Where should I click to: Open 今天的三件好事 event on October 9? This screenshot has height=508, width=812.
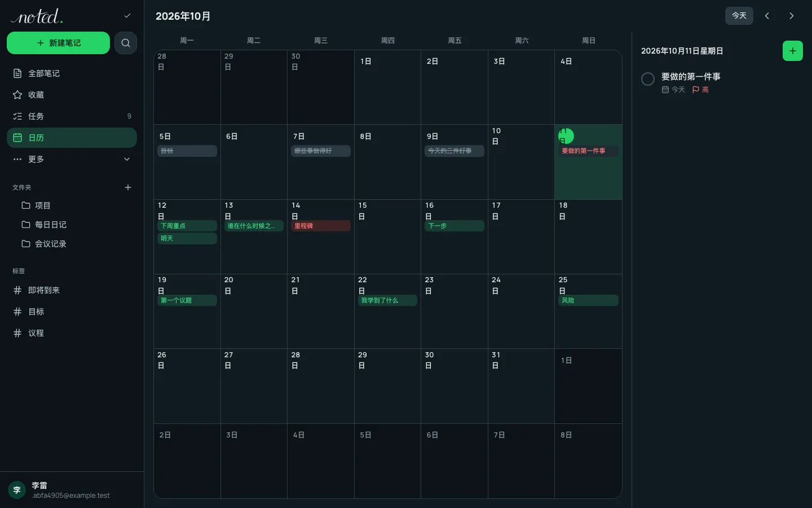click(454, 151)
